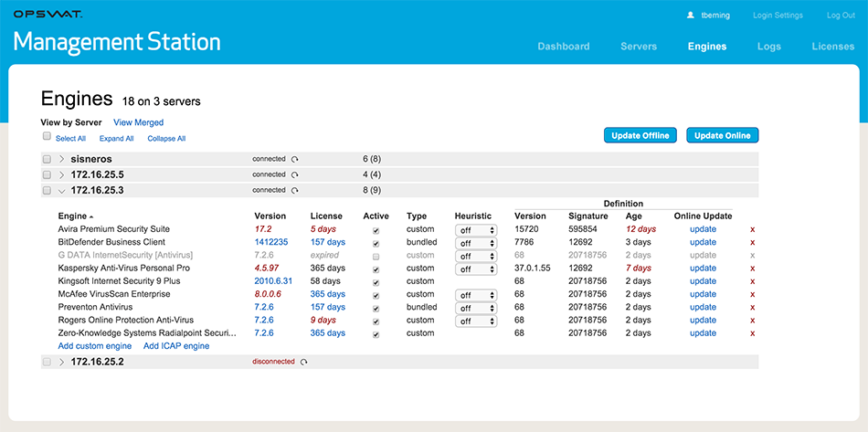Toggle Active checkbox for Zero-Knowledge Systems engine

point(376,334)
